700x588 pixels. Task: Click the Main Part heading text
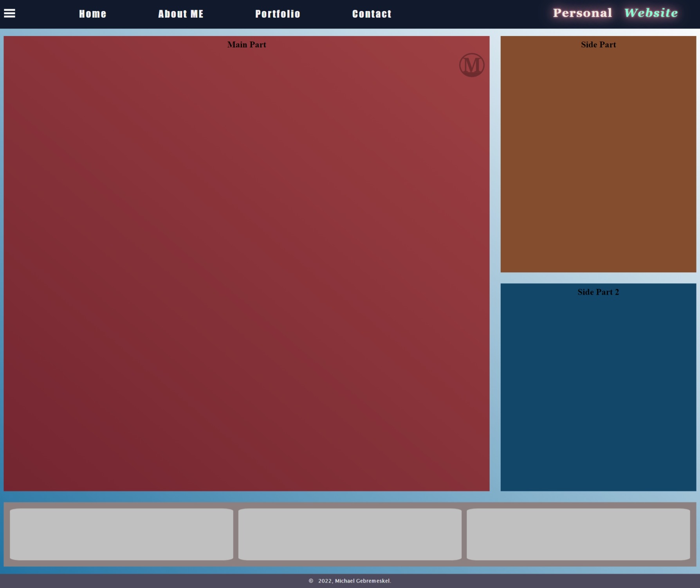pos(247,45)
